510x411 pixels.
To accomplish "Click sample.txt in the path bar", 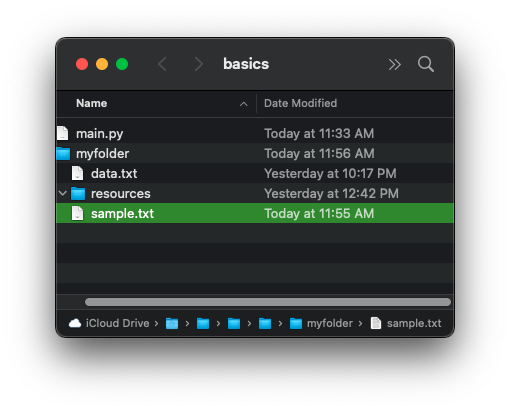I will coord(406,323).
